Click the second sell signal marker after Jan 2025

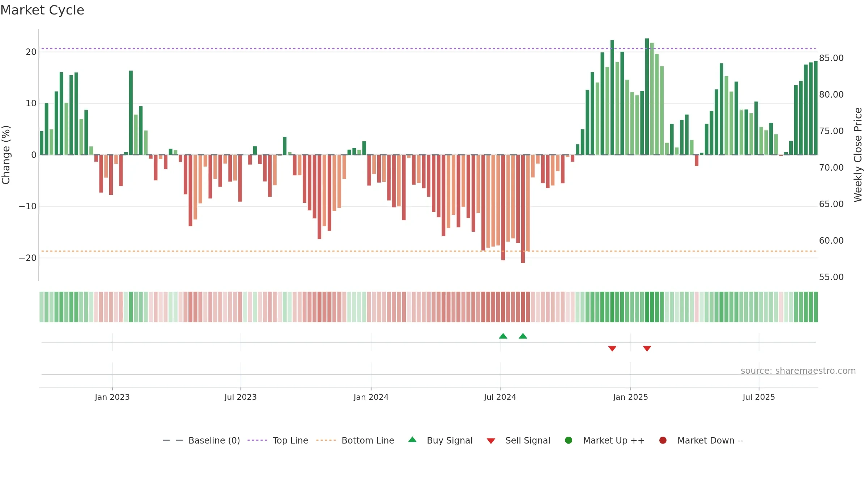(647, 348)
